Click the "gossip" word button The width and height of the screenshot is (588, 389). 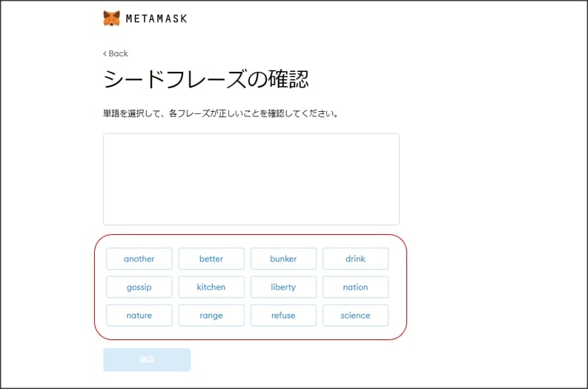pyautogui.click(x=139, y=287)
